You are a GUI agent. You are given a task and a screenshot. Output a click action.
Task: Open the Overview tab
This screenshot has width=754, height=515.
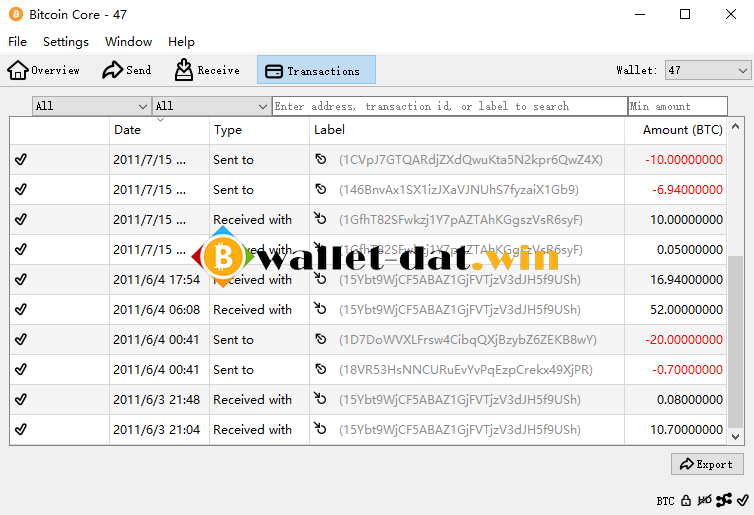click(43, 70)
